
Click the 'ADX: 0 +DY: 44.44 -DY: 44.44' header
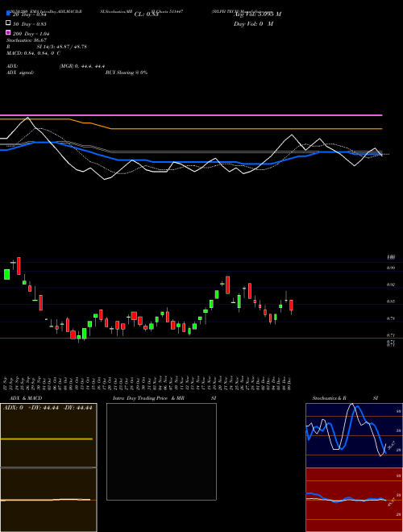pyautogui.click(x=48, y=408)
